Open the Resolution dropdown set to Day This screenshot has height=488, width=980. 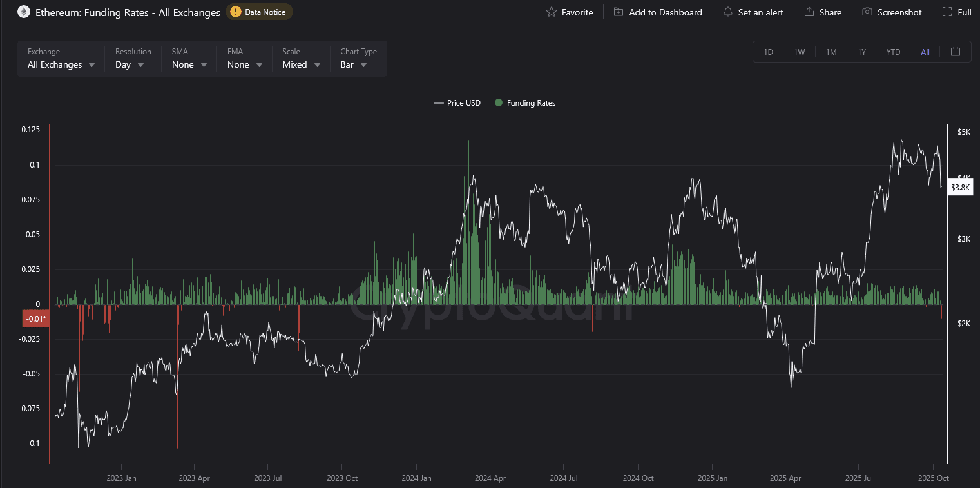pyautogui.click(x=129, y=64)
